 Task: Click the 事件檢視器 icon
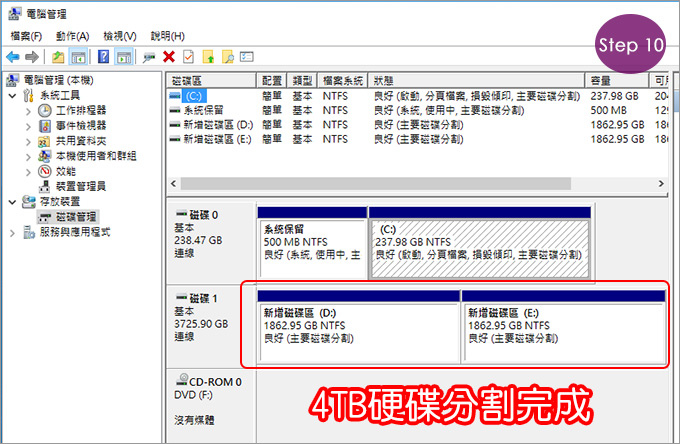[45, 126]
